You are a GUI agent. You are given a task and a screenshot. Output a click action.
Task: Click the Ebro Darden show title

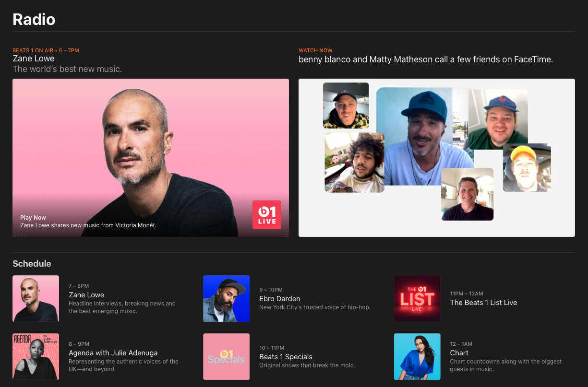point(279,298)
